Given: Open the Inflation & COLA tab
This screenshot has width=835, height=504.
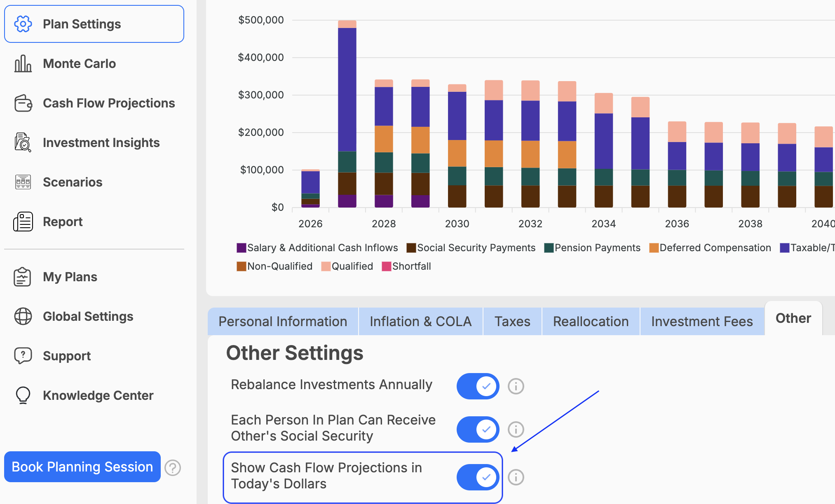Looking at the screenshot, I should (420, 321).
